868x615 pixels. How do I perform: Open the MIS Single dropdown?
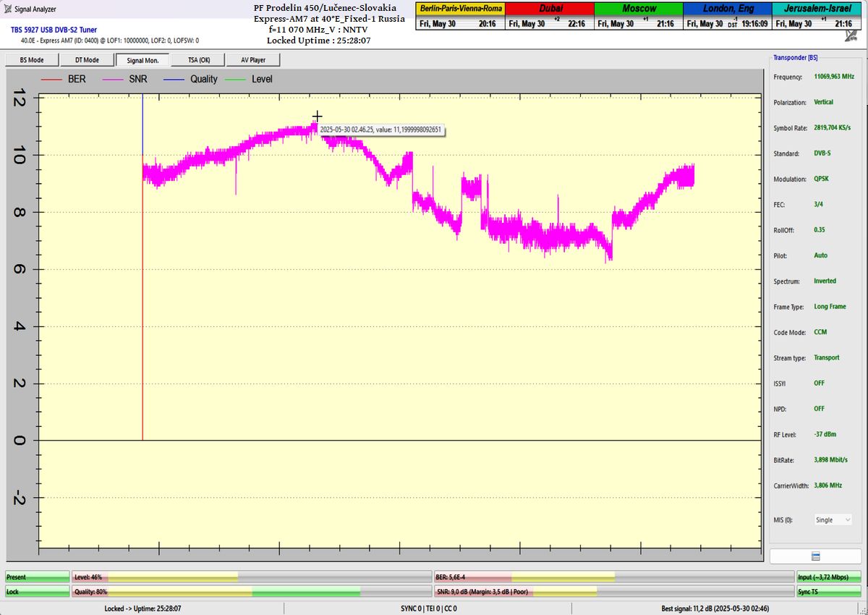click(833, 519)
